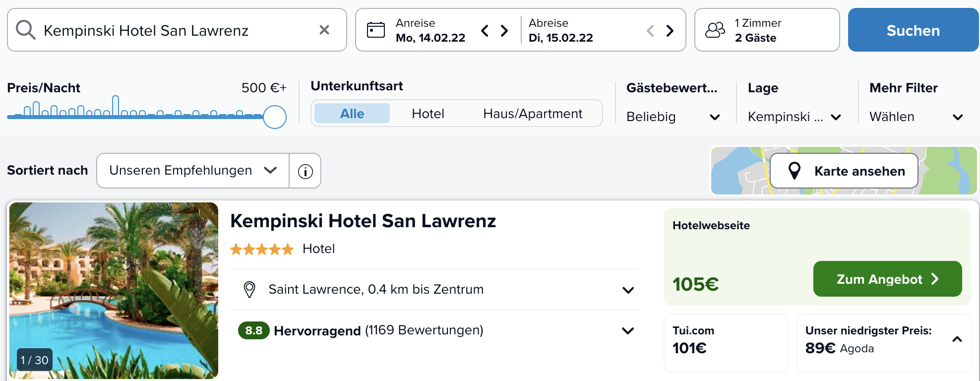Click the green Zum Angebot button
The width and height of the screenshot is (980, 381).
tap(887, 279)
